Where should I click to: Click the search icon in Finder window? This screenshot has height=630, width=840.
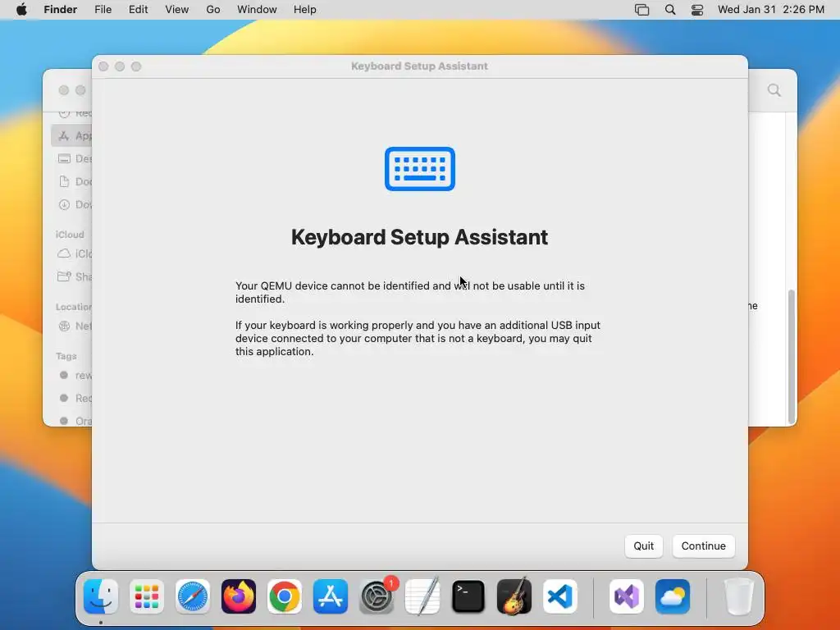(x=774, y=90)
